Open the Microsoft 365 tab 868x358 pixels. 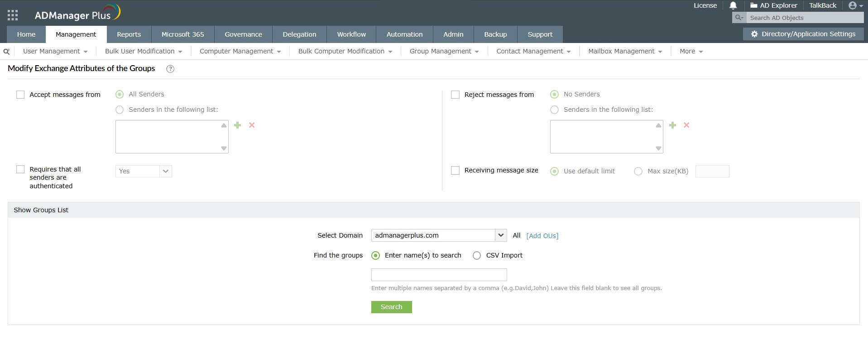(183, 34)
